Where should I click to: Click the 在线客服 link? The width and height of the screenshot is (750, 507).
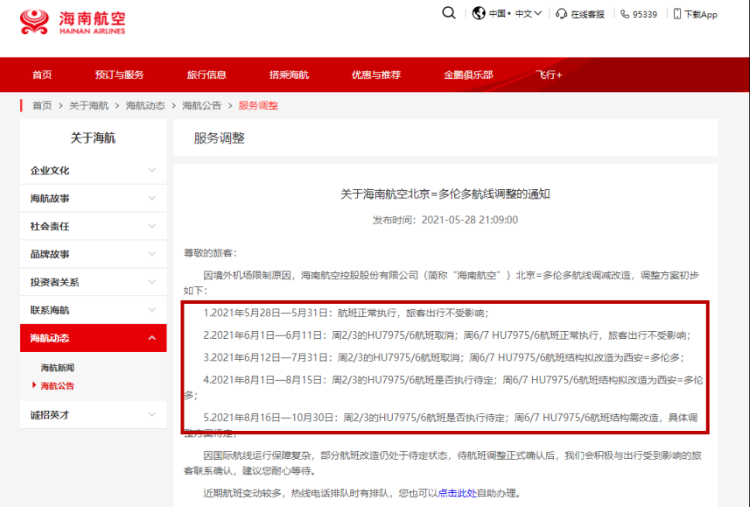point(587,14)
